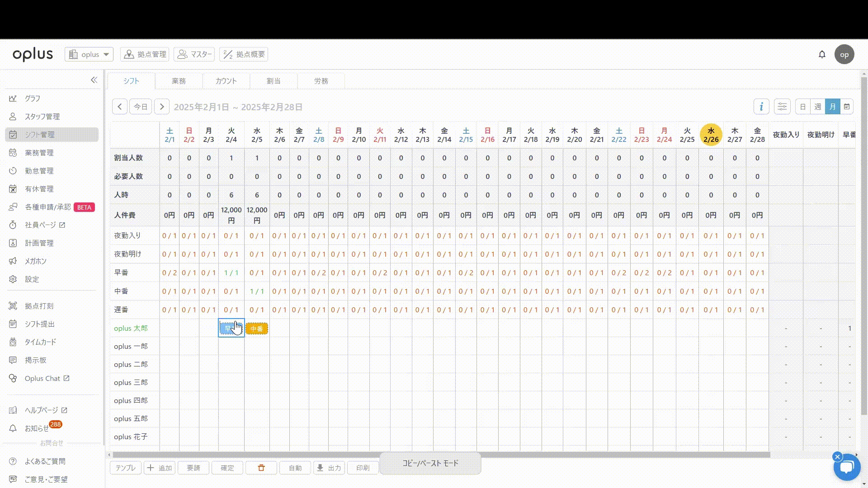Switch to the 週 week view
Screen dimensions: 868x488
tap(818, 107)
